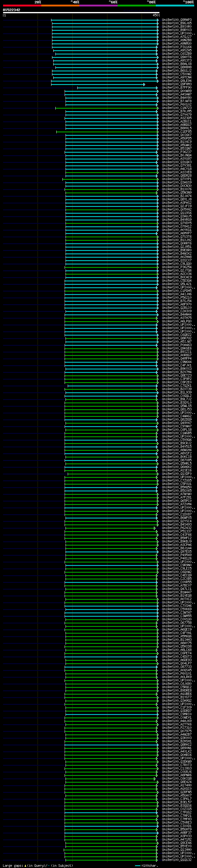The image size is (197, 868).
Task: Select label UniRef100_B8HVL5
Action: point(176,128)
